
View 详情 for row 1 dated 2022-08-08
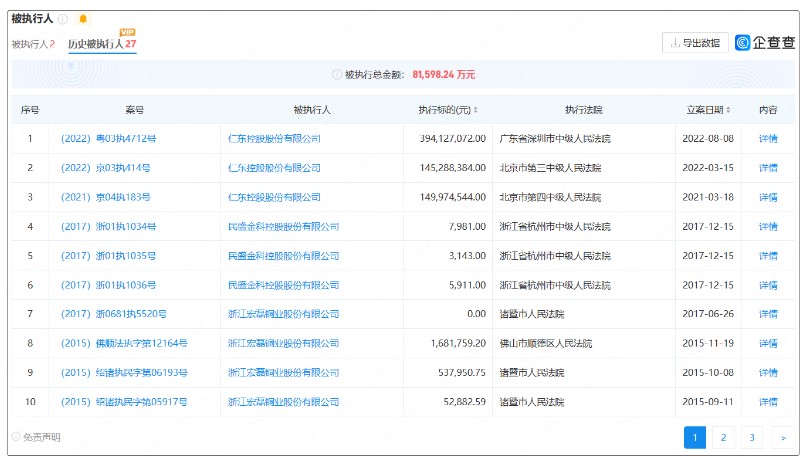768,138
